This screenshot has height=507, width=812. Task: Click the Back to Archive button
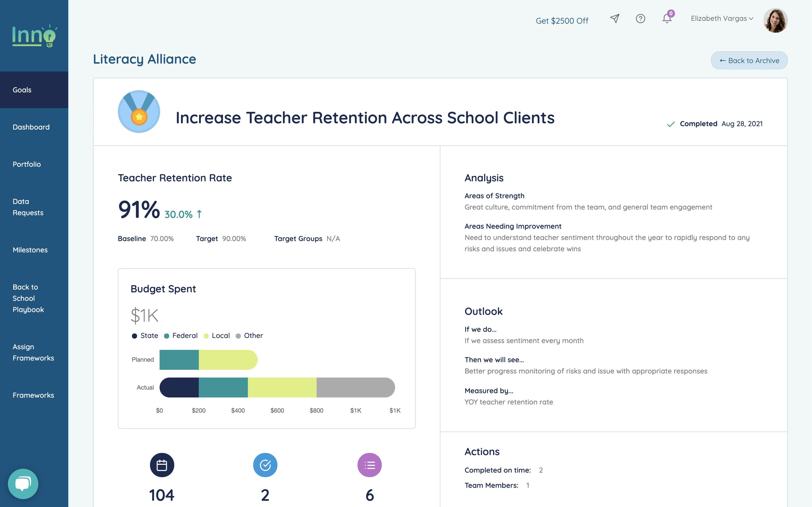click(x=749, y=61)
